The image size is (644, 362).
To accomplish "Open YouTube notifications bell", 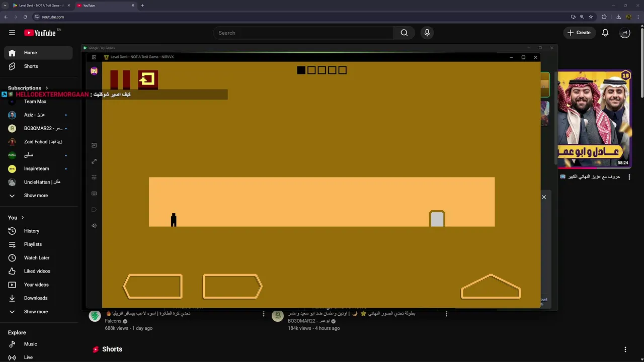I will tap(605, 33).
